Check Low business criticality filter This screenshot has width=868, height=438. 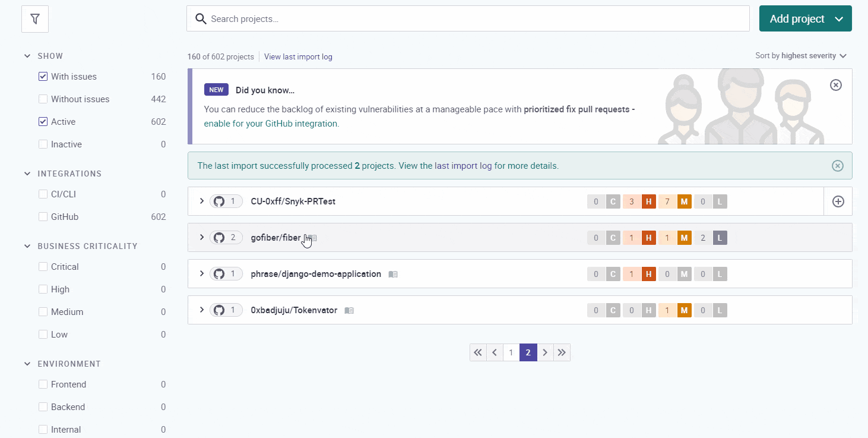pyautogui.click(x=43, y=335)
